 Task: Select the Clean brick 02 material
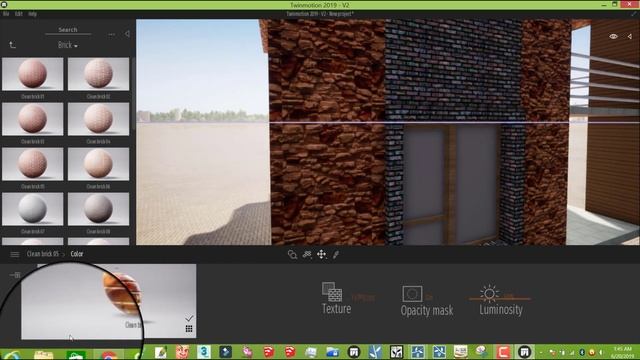[x=98, y=74]
